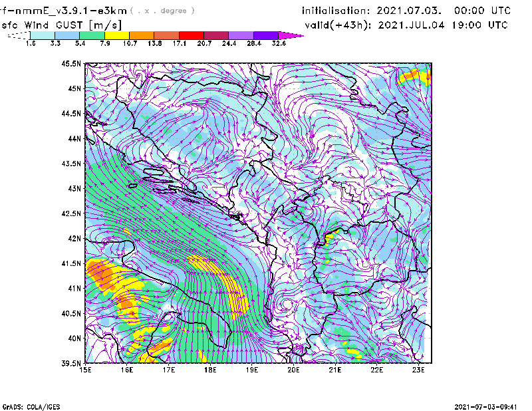Viewport: 532px width, 411px height.
Task: Click the 1.6 colorbar value
Action: (31, 43)
